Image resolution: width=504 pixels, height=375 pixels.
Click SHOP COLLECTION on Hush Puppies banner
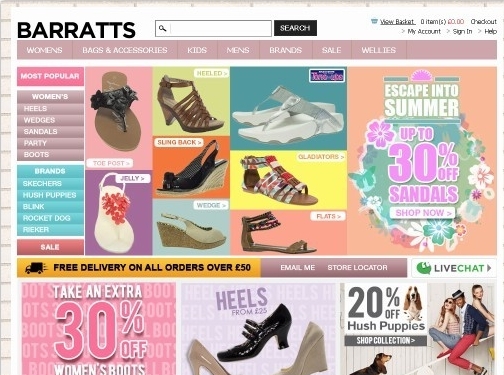[x=386, y=341]
